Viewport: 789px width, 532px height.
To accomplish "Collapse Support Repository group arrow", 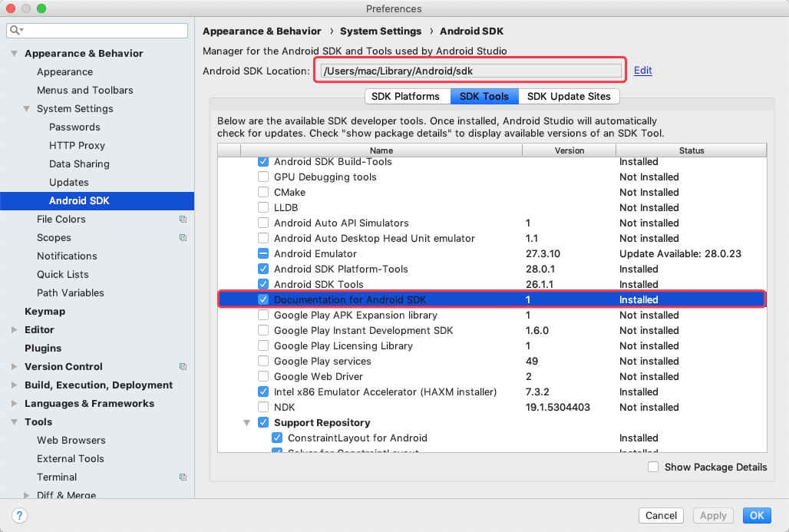I will (247, 423).
